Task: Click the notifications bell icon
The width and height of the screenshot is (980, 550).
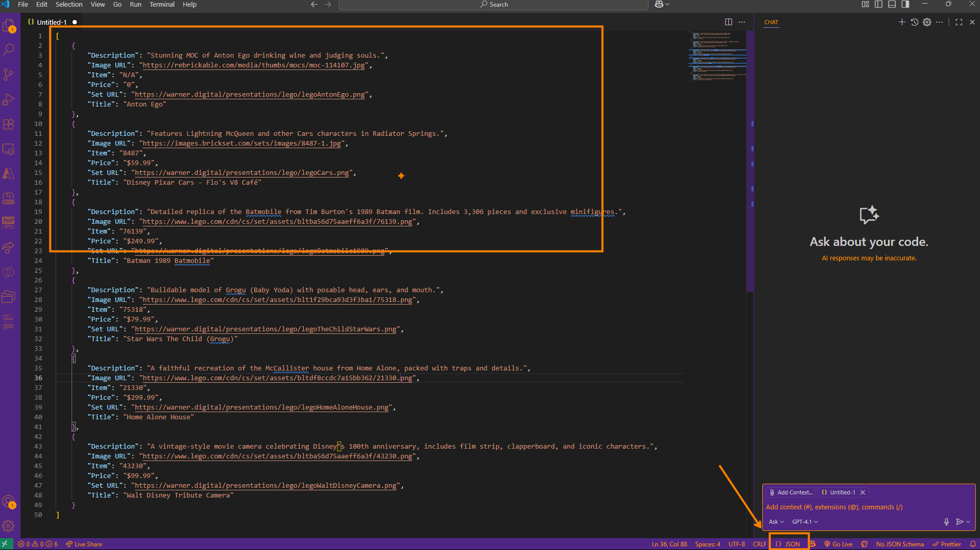Action: (973, 544)
